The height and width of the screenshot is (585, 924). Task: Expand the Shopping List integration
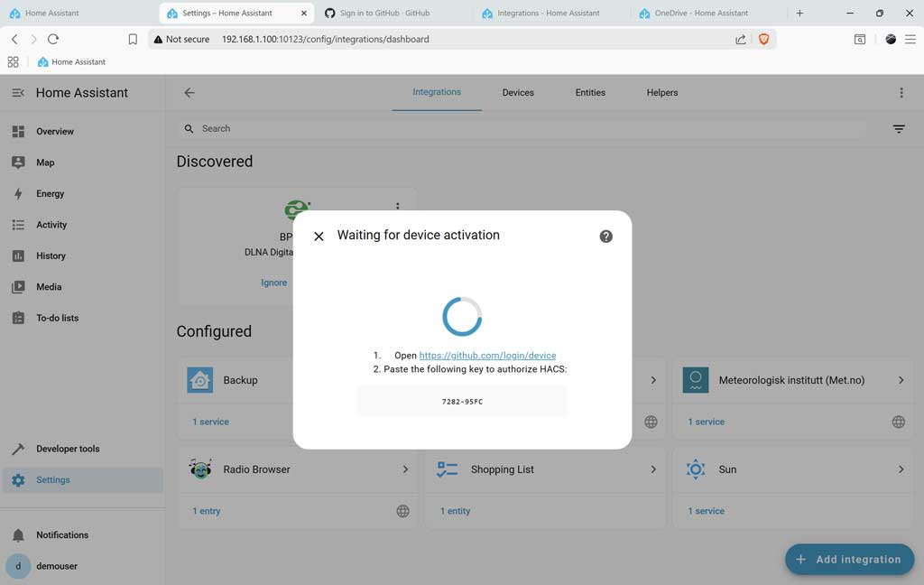tap(653, 469)
